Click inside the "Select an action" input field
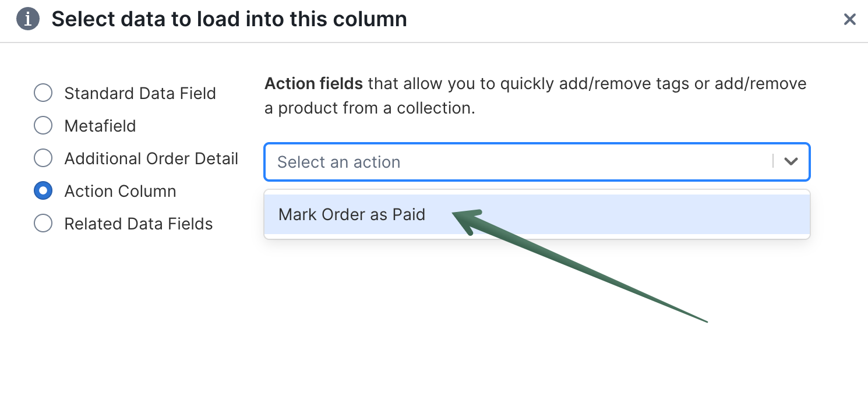The image size is (868, 396). point(408,162)
